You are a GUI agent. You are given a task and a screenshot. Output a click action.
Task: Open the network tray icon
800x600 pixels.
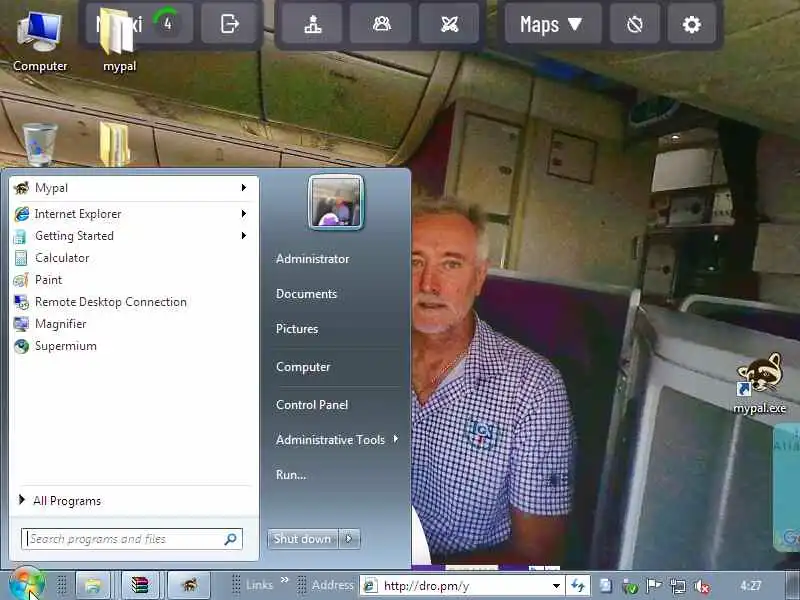pyautogui.click(x=678, y=587)
